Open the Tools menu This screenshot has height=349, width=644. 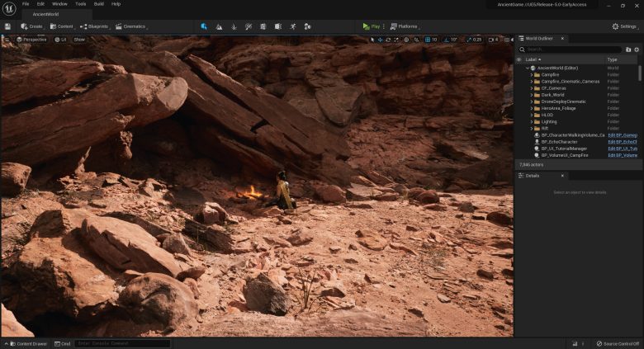81,4
